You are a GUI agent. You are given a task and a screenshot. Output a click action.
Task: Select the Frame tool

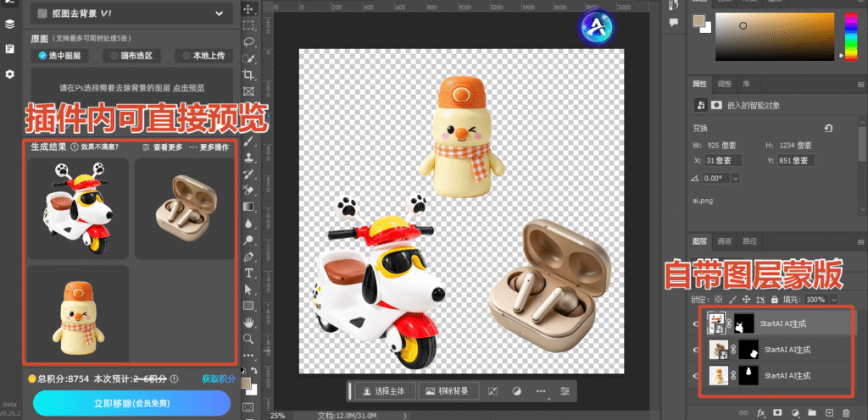coord(248,91)
